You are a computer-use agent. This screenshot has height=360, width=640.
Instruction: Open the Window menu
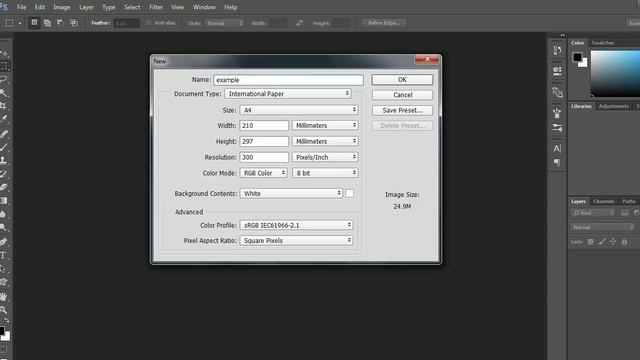pos(204,7)
